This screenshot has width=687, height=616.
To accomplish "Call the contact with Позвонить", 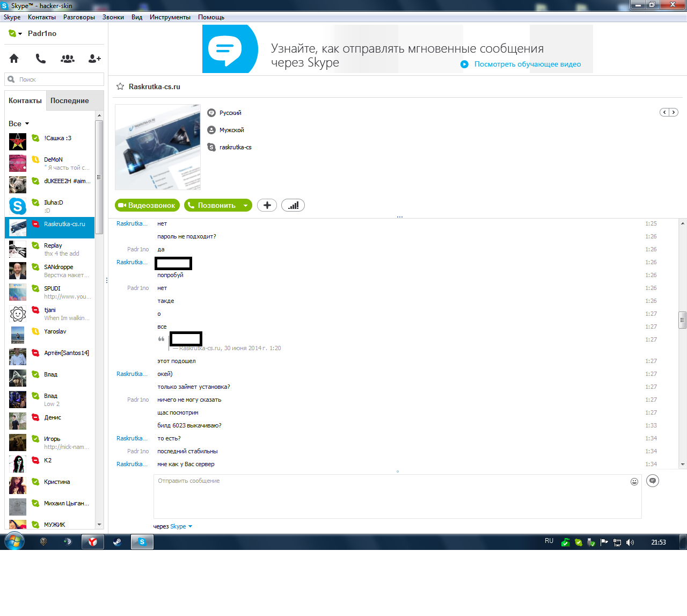I will [212, 205].
